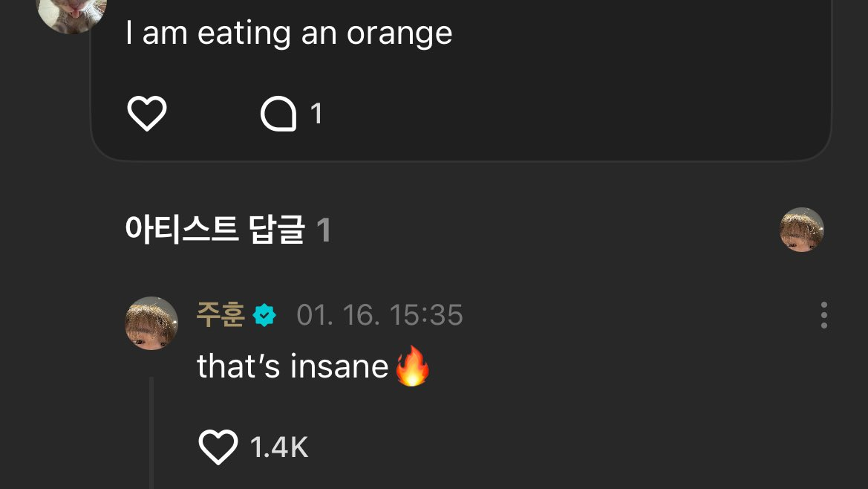Open 주훈's profile picture on the reply

pyautogui.click(x=152, y=323)
